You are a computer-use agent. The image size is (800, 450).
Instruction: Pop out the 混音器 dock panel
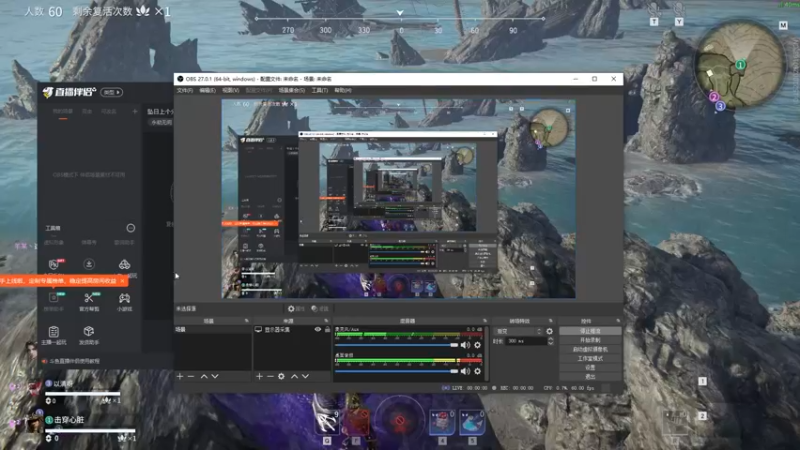[485, 321]
